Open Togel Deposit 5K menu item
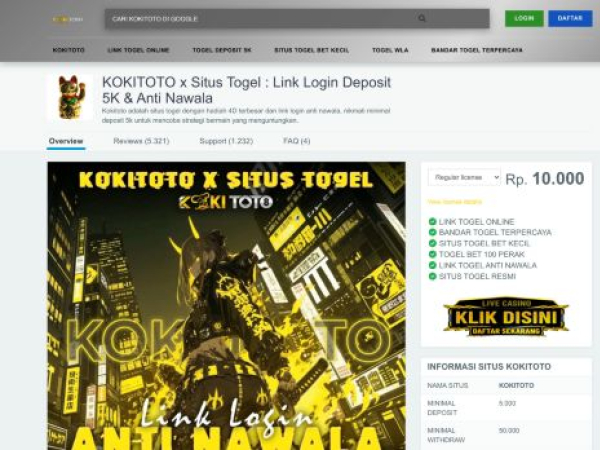Viewport: 600px width, 450px height. (x=222, y=50)
